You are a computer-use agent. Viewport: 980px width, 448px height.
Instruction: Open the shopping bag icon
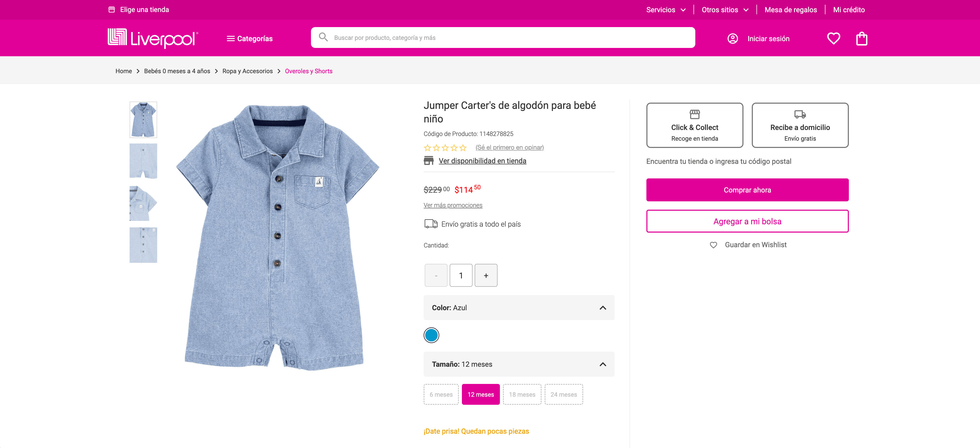coord(861,39)
